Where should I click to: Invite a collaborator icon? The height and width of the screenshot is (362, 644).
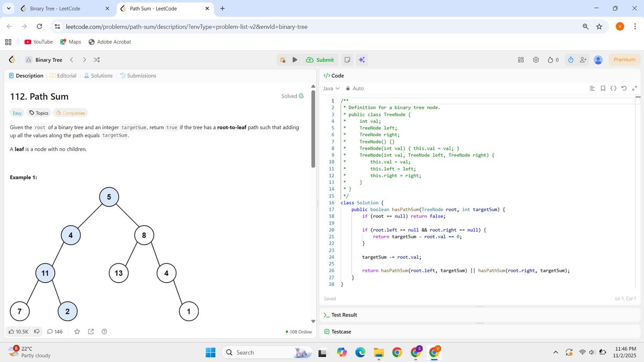click(x=583, y=60)
